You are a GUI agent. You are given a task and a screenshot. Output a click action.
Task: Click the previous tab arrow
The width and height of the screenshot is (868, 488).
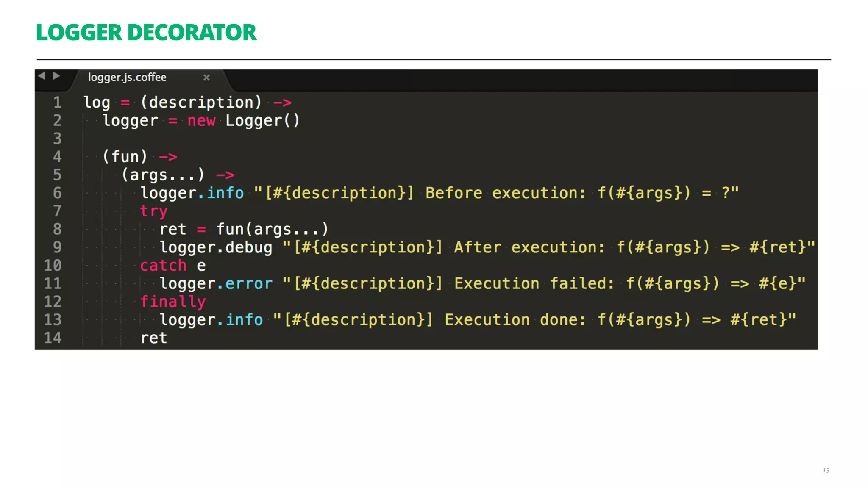point(42,76)
